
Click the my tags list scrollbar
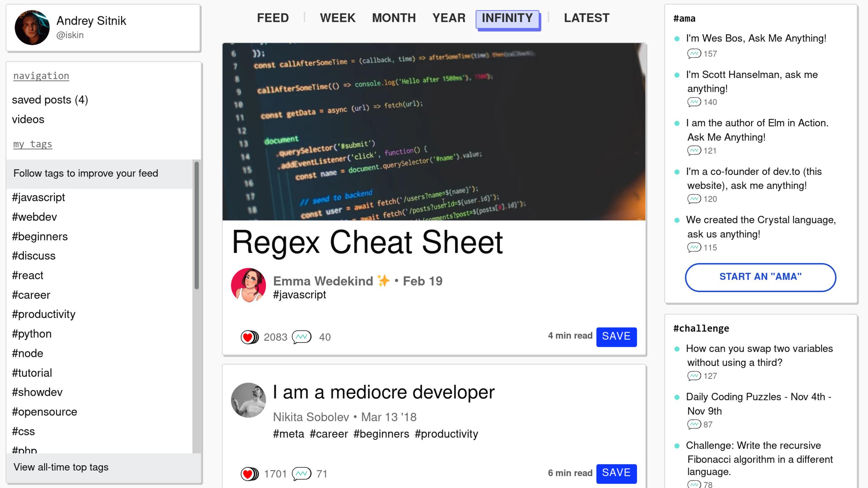click(197, 226)
